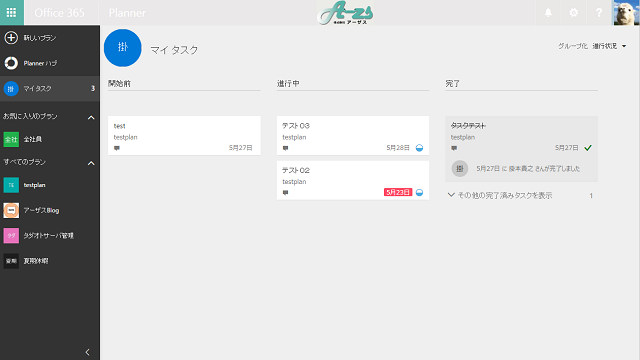Viewport: 640px width, 360px height.
Task: Click the 5月27日 due date on the test card
Action: point(240,148)
